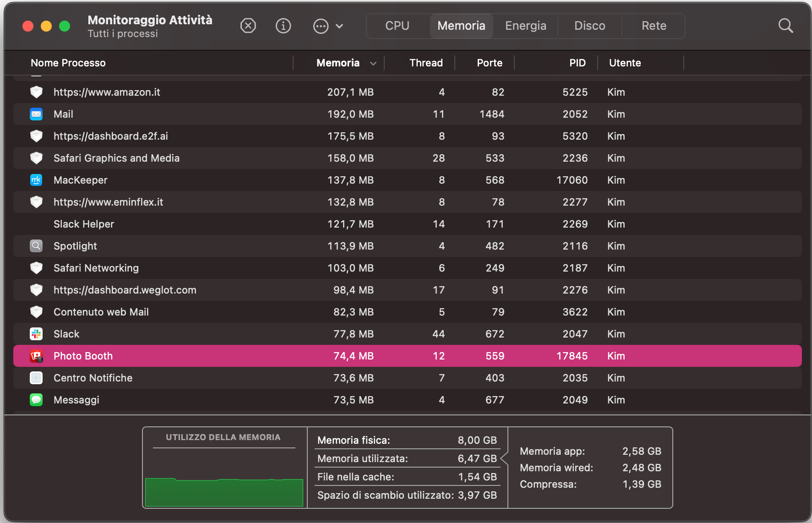812x523 pixels.
Task: Select the Messaggi process name
Action: [x=76, y=400]
